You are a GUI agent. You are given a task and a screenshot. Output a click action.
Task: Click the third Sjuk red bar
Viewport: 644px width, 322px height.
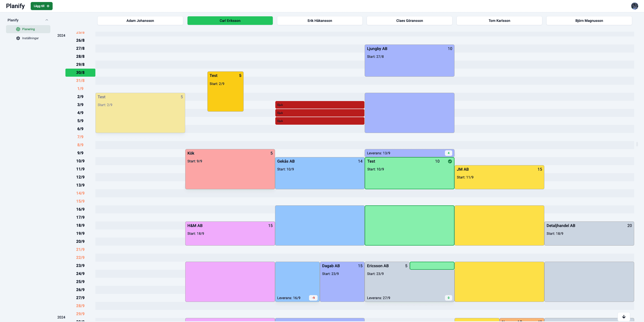(320, 121)
